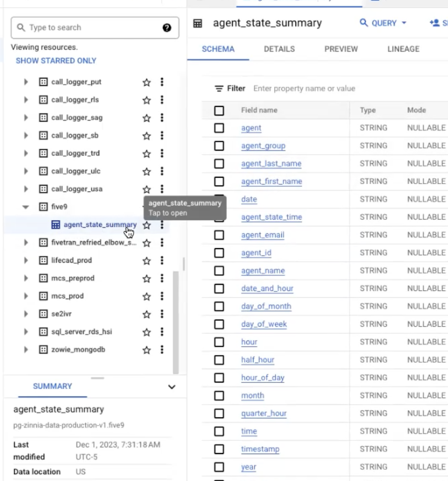Click the search help question mark icon

pyautogui.click(x=167, y=28)
